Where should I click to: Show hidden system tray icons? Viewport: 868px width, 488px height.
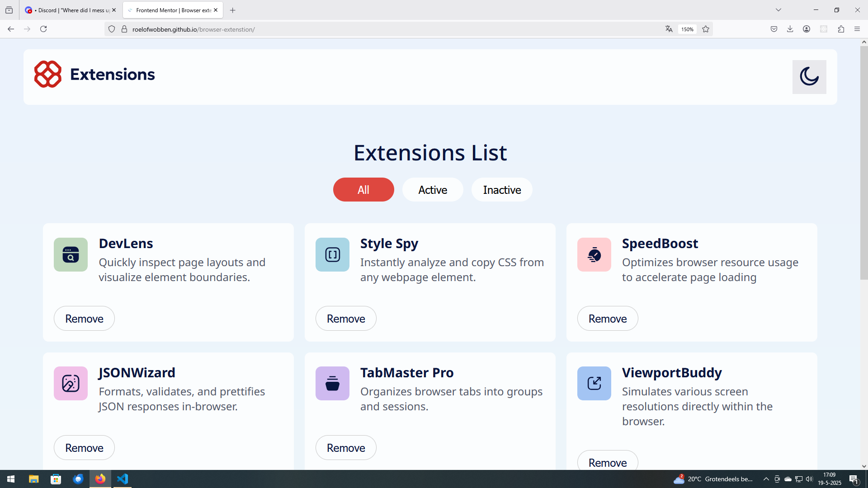pyautogui.click(x=766, y=479)
